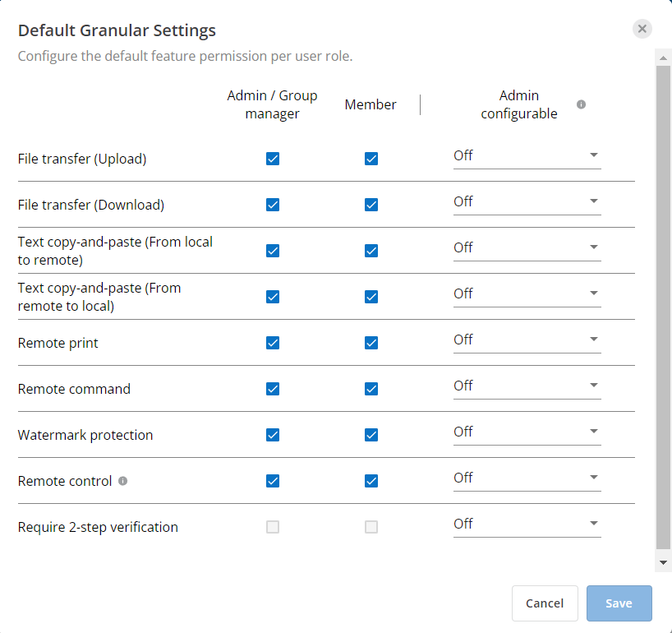Uncheck Admin permission for File transfer (Upload)

pyautogui.click(x=272, y=159)
